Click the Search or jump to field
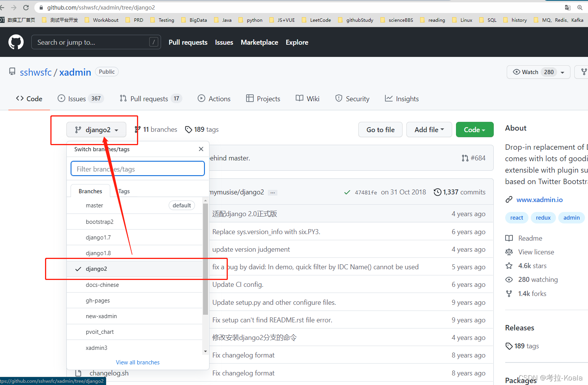This screenshot has height=385, width=588. point(96,42)
